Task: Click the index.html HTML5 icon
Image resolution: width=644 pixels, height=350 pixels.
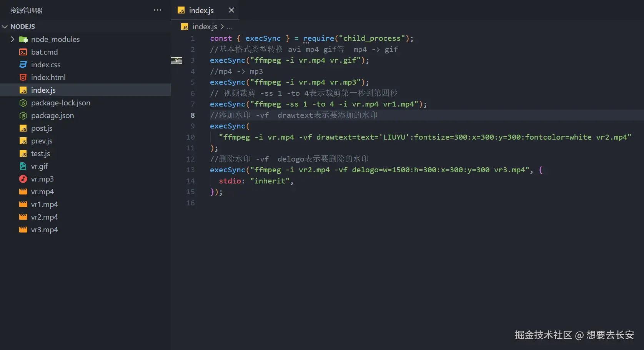Action: click(23, 77)
